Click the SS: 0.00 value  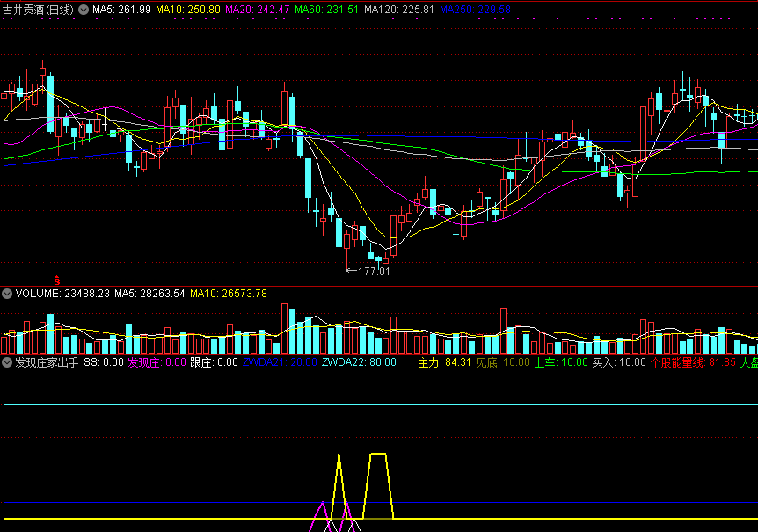(x=104, y=362)
